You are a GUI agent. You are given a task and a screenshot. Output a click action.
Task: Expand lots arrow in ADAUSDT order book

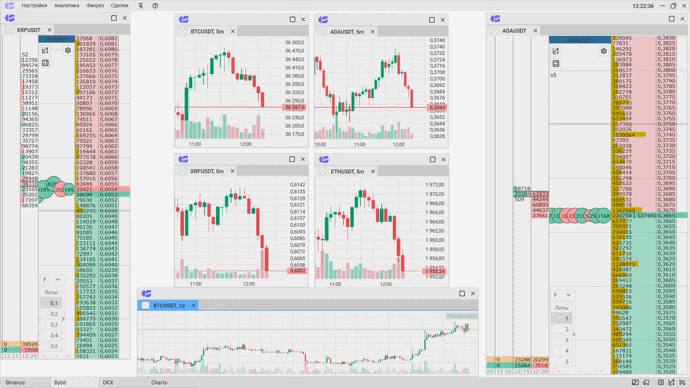pyautogui.click(x=573, y=335)
